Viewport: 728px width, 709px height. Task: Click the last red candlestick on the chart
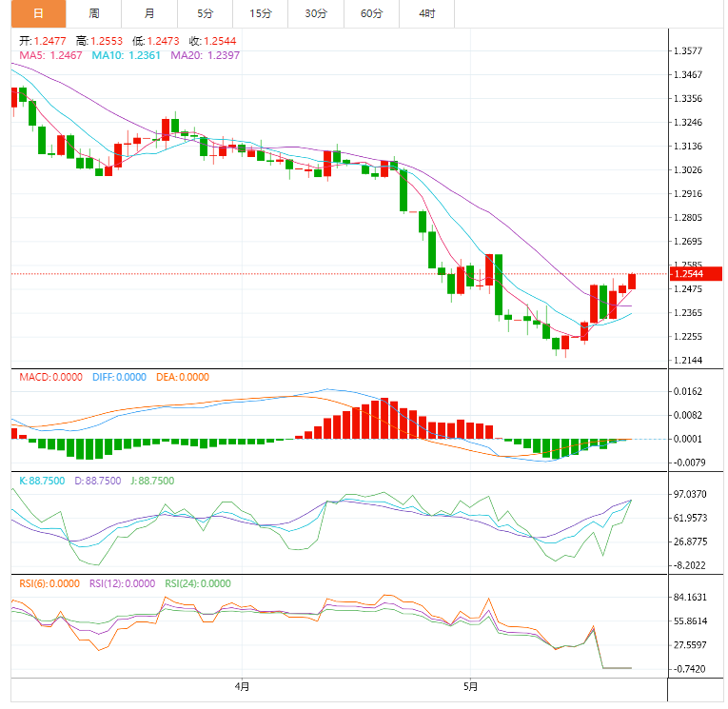pyautogui.click(x=632, y=282)
